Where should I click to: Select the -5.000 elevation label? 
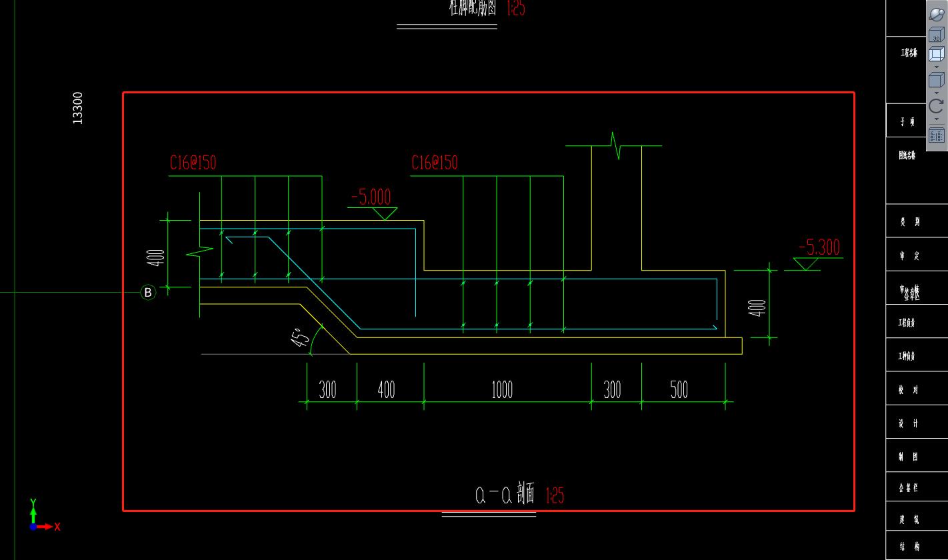[x=371, y=197]
